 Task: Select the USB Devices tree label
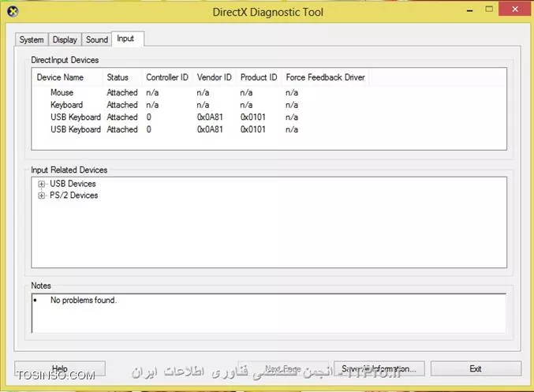coord(73,184)
